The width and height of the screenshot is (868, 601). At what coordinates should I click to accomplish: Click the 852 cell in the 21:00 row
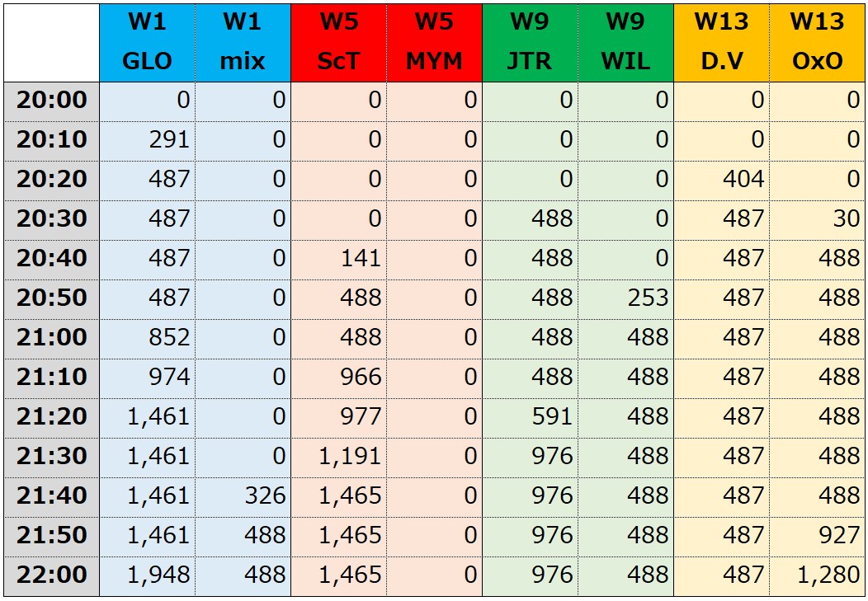[147, 339]
